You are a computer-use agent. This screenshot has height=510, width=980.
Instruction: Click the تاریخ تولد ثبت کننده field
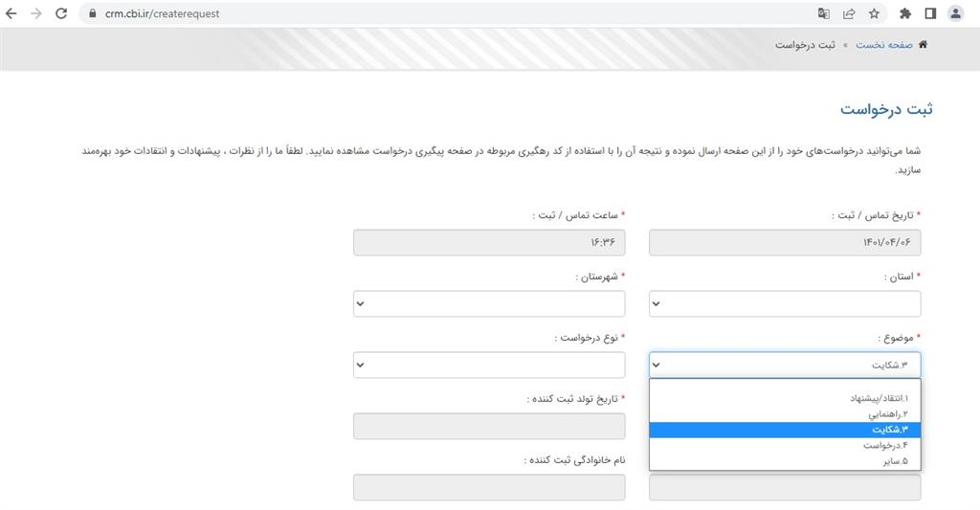[x=489, y=427]
